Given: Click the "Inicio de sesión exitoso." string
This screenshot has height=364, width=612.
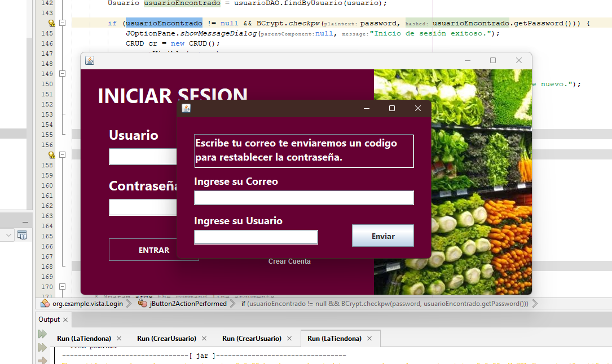Looking at the screenshot, I should click(x=430, y=33).
